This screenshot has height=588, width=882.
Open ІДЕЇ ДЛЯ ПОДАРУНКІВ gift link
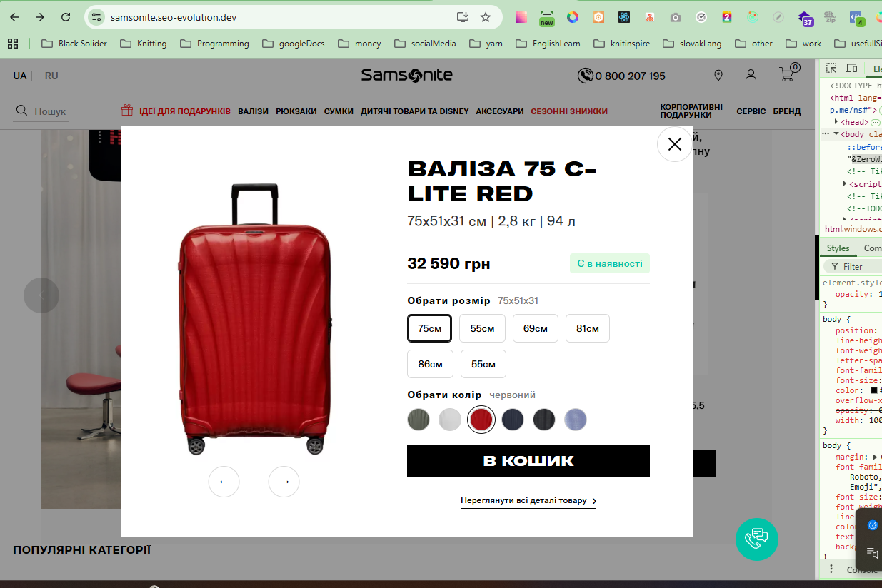(x=176, y=111)
